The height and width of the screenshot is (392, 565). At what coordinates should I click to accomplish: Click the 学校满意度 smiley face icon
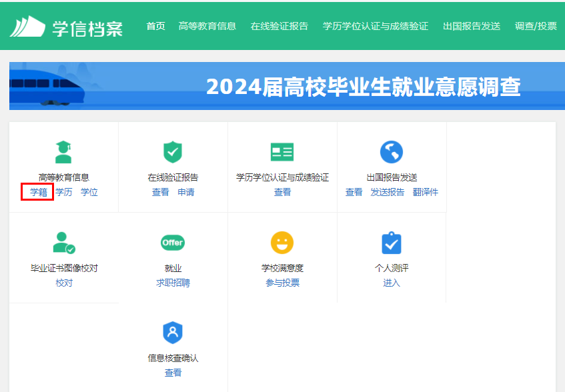point(282,243)
